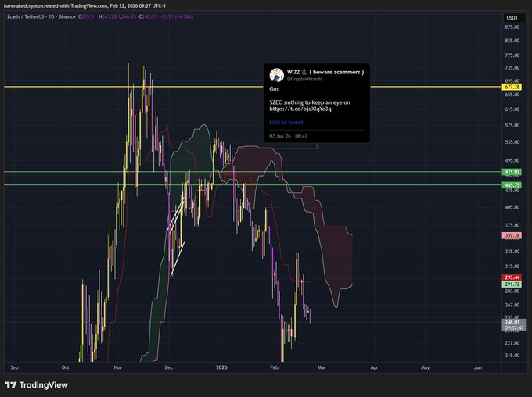Click the 375.00 price scale value
Image resolution: width=532 pixels, height=397 pixels.
point(512,225)
